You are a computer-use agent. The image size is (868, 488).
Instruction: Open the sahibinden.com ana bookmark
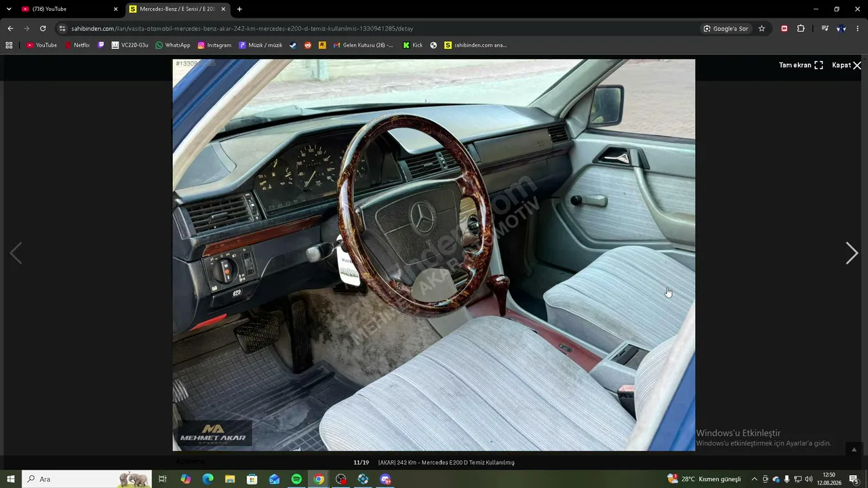[475, 45]
